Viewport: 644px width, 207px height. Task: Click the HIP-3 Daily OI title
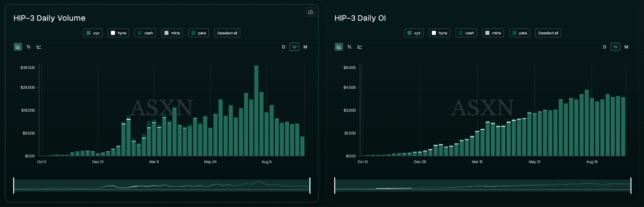pos(360,18)
